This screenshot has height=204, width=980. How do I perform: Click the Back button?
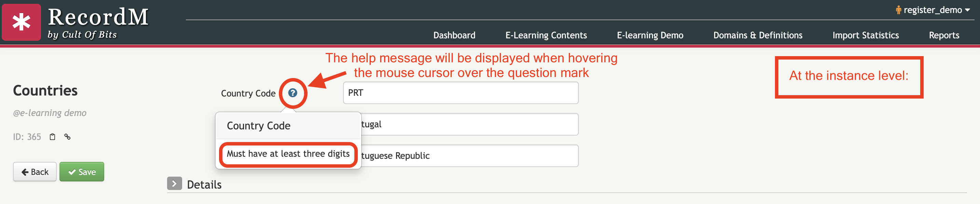click(x=35, y=172)
